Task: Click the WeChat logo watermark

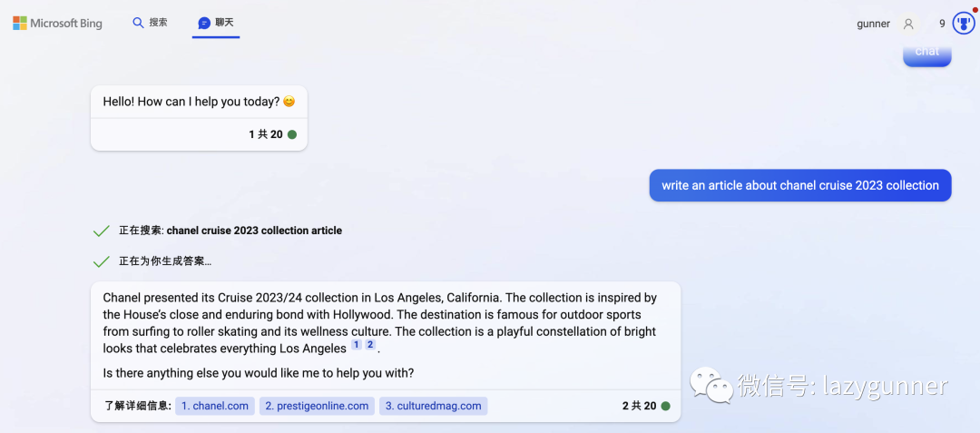Action: click(x=709, y=386)
